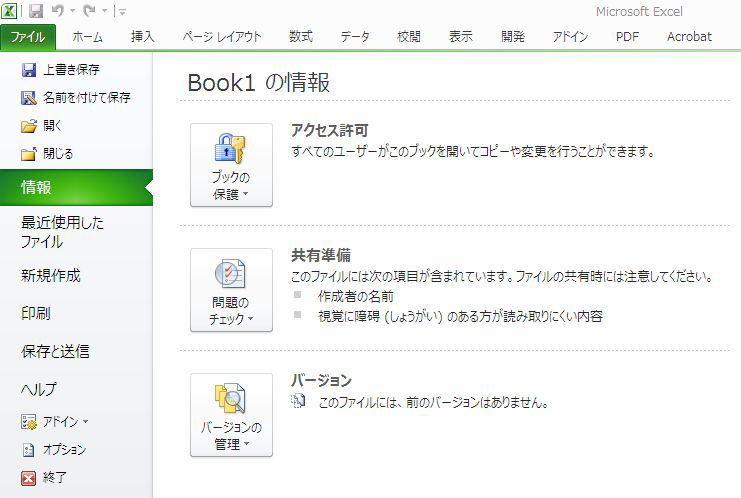Click the heading 共有準備
741x498 pixels.
click(321, 255)
